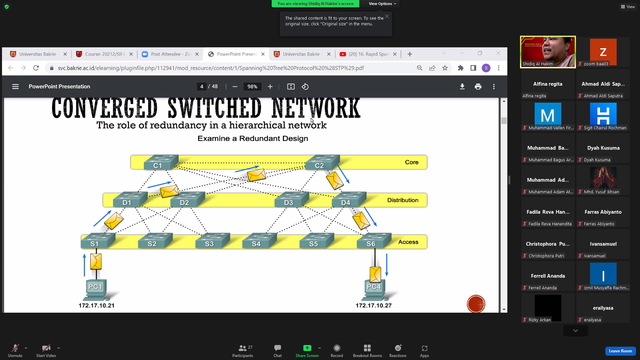Open the PDF viewer more actions menu
Viewport: 640px width, 360px height.
tap(494, 87)
